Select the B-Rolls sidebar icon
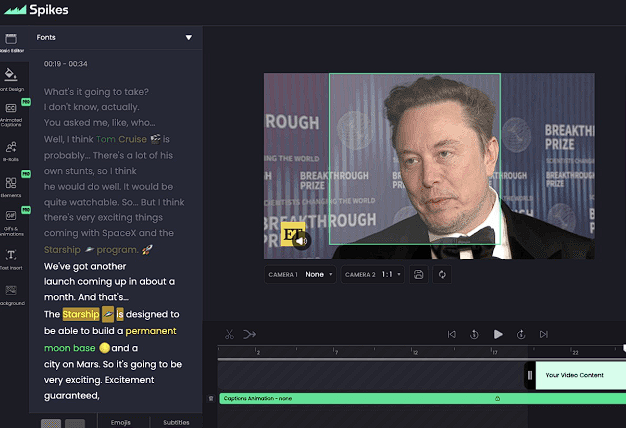The image size is (626, 428). point(11,148)
